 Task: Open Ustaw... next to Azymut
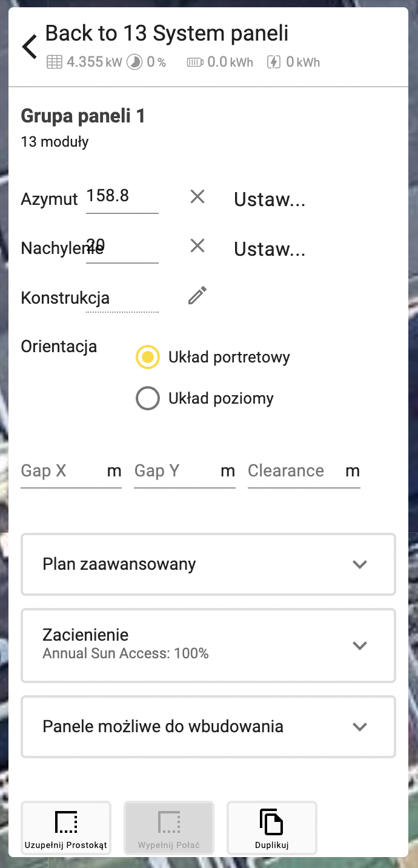point(270,199)
